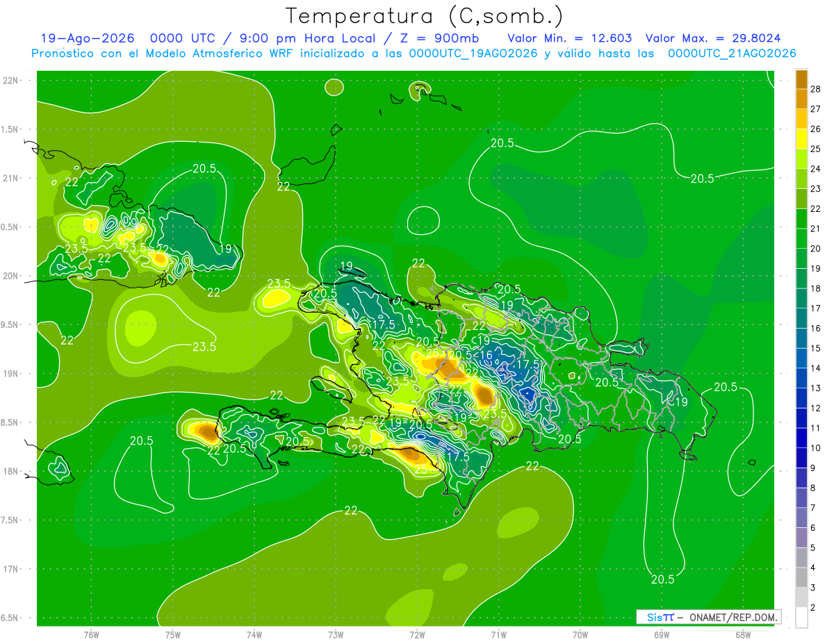Click legend swatch between 27 and 28
The width and height of the screenshot is (834, 644).
[x=801, y=99]
